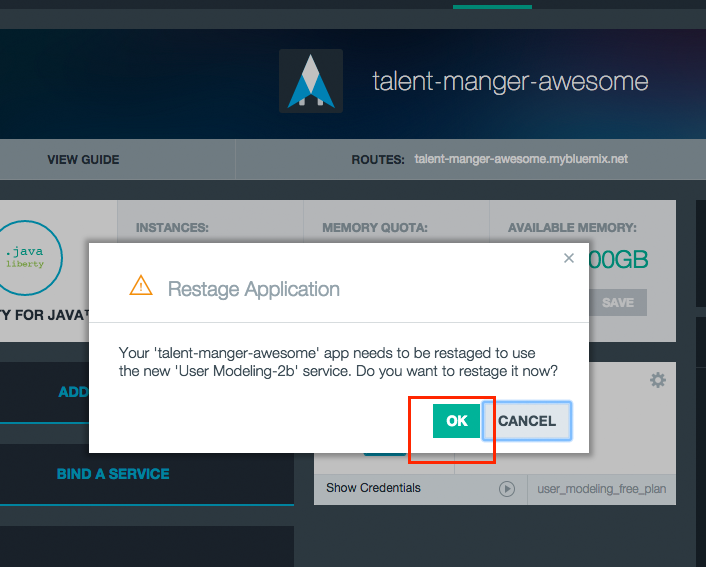Dismiss restage dialog with CANCEL
Image resolution: width=706 pixels, height=567 pixels.
[x=527, y=421]
